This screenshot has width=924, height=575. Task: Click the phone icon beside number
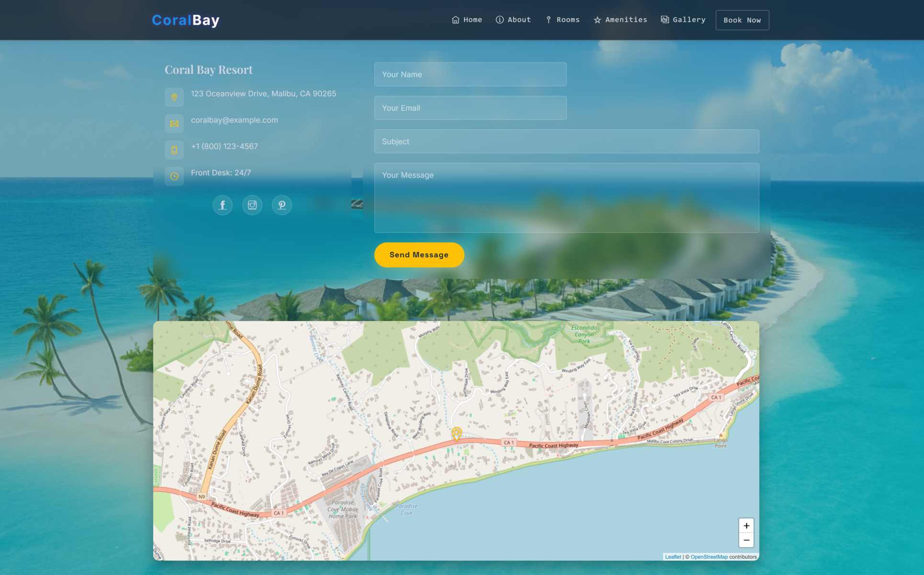click(x=174, y=150)
